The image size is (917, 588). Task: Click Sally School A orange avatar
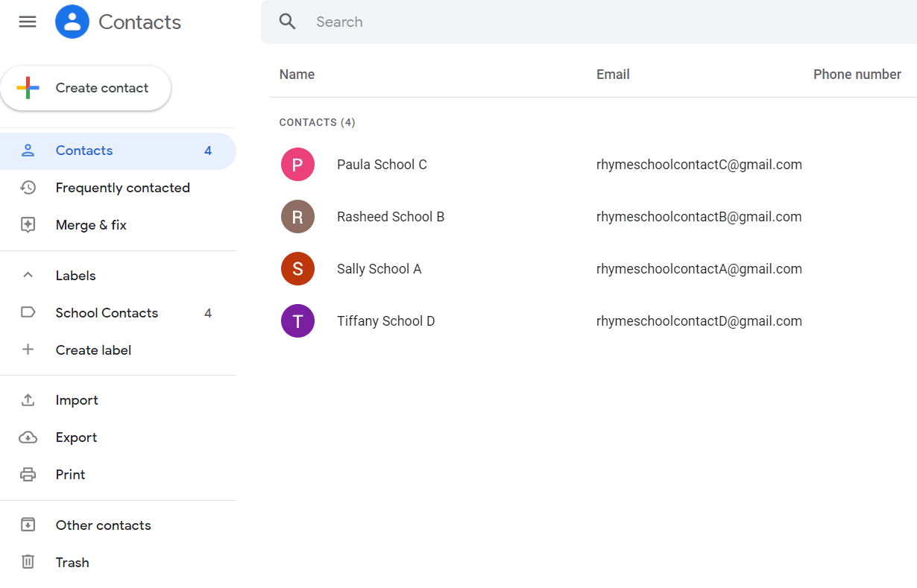tap(297, 269)
